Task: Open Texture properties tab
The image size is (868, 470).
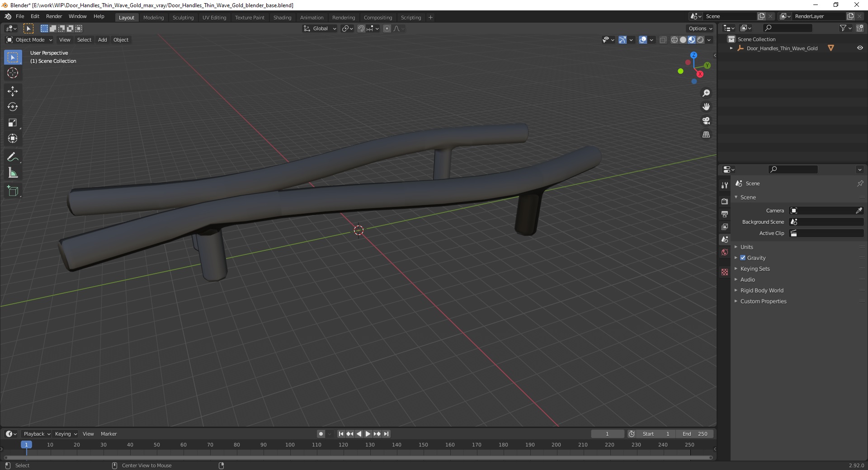Action: (725, 272)
